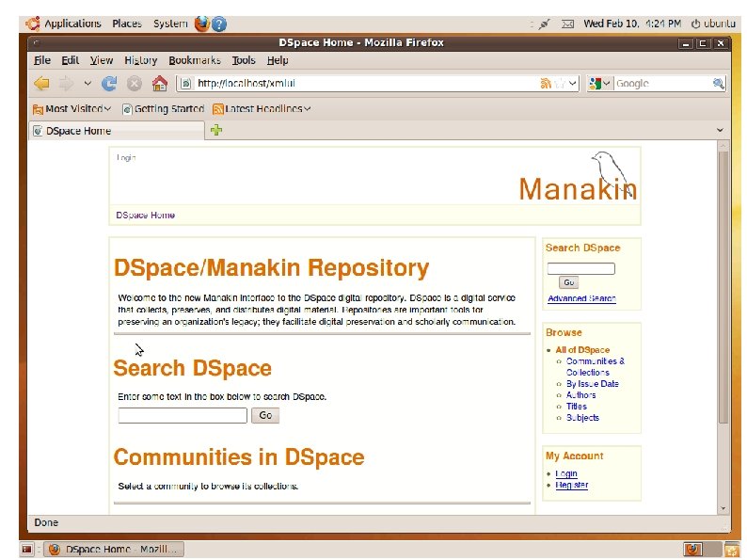Browse the Authors link
Screen dimensions: 747x560
point(580,395)
